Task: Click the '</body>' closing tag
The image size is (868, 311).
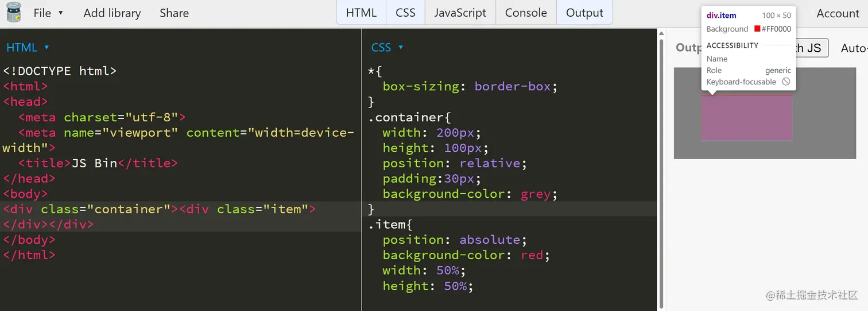Action: click(29, 239)
